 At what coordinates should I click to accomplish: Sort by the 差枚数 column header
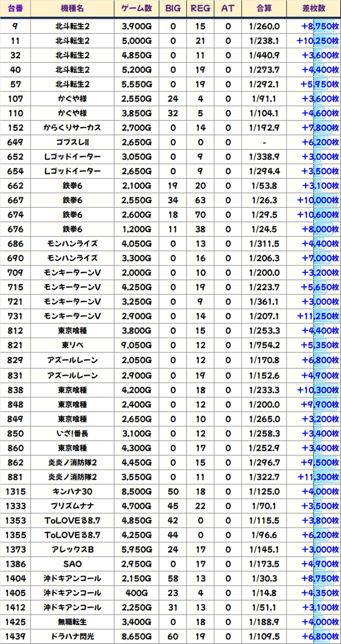pyautogui.click(x=314, y=8)
